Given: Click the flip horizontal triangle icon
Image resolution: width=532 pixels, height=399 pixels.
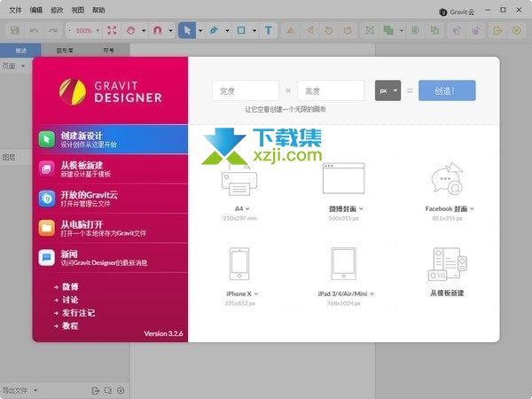Looking at the screenshot, I should click(310, 30).
